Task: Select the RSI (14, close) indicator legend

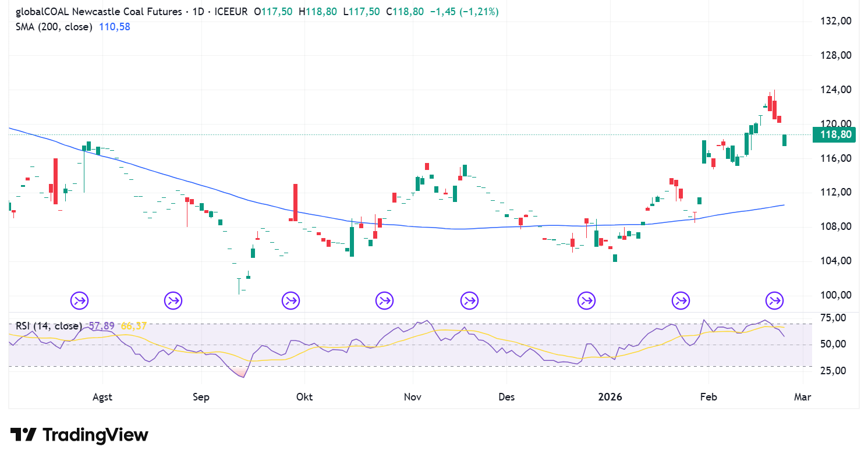Action: click(48, 327)
